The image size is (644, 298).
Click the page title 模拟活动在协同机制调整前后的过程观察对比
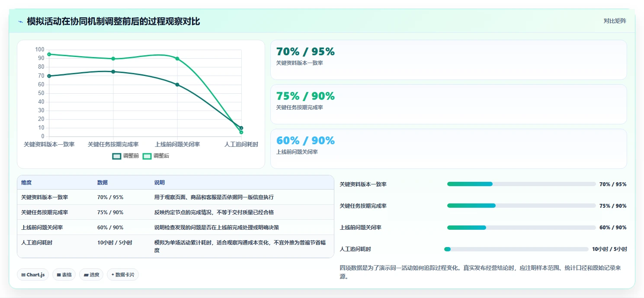113,21
